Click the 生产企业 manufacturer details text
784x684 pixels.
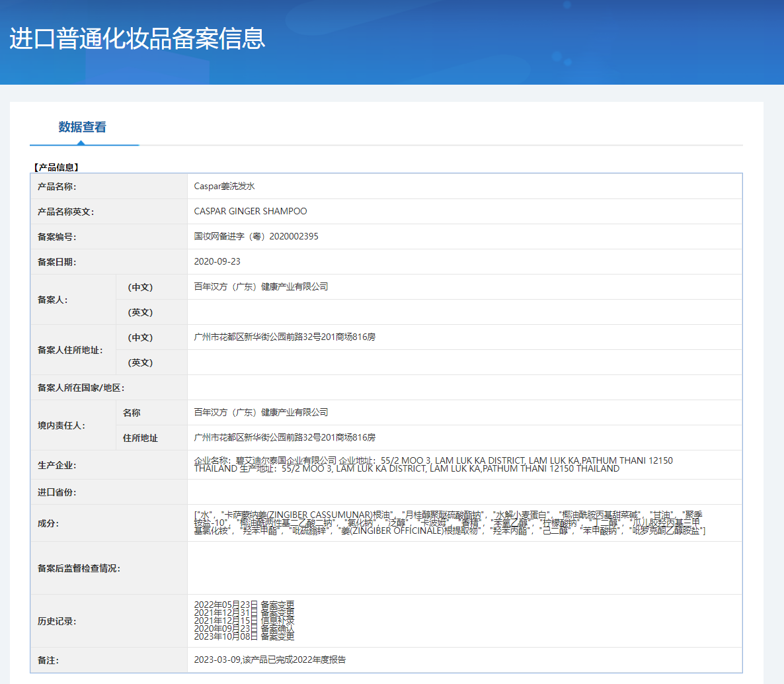[433, 464]
